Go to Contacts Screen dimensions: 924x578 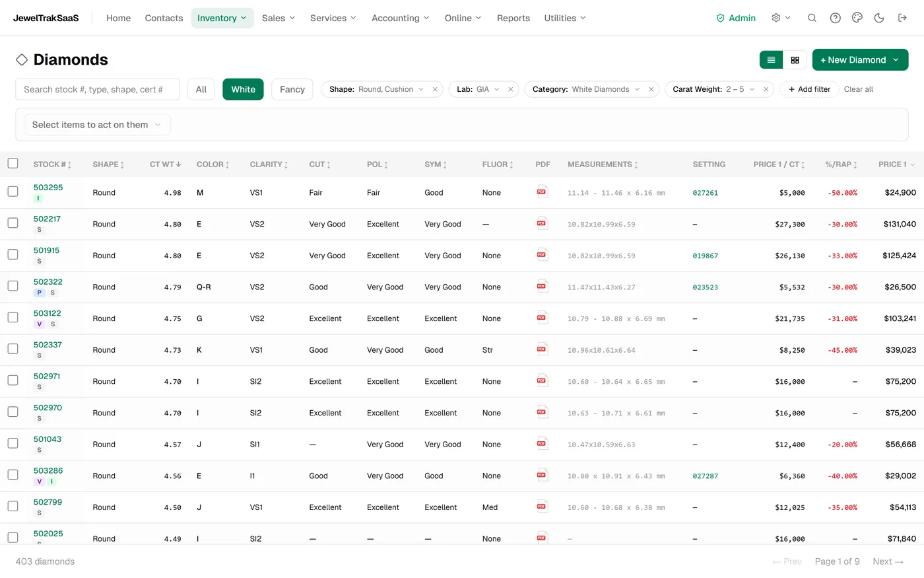164,18
